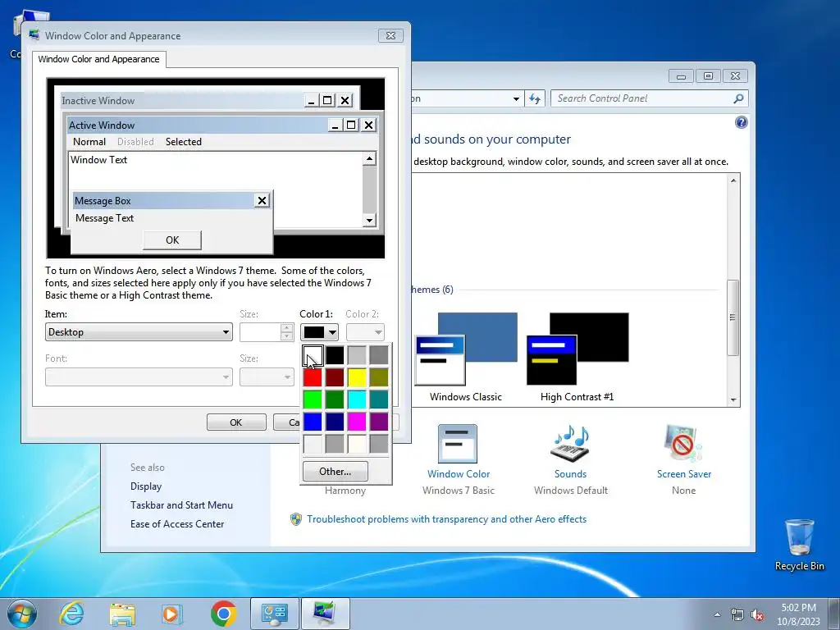Screen dimensions: 840x630
Task: Show hidden tray icons arrow
Action: (717, 614)
